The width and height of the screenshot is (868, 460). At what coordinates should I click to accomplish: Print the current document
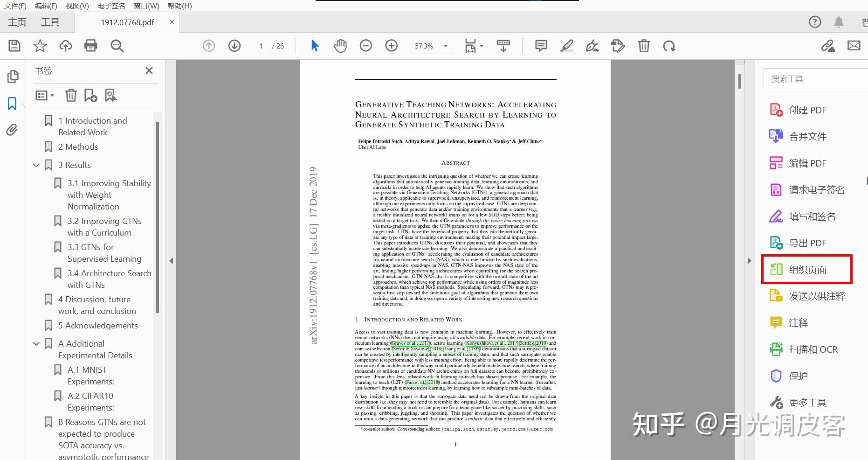(x=90, y=46)
